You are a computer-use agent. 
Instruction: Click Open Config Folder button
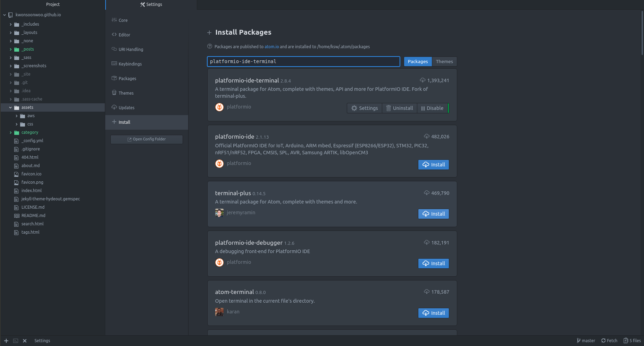point(147,139)
